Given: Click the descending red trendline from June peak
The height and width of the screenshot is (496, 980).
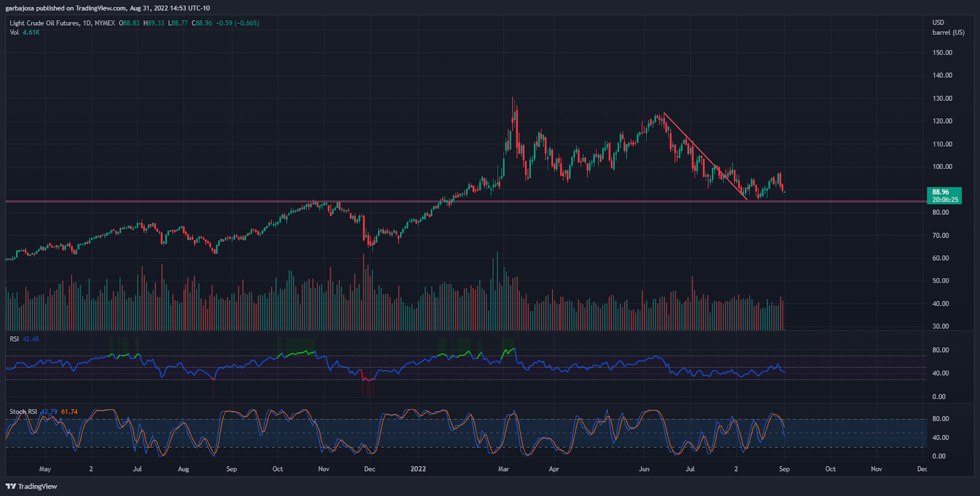Looking at the screenshot, I should (704, 156).
